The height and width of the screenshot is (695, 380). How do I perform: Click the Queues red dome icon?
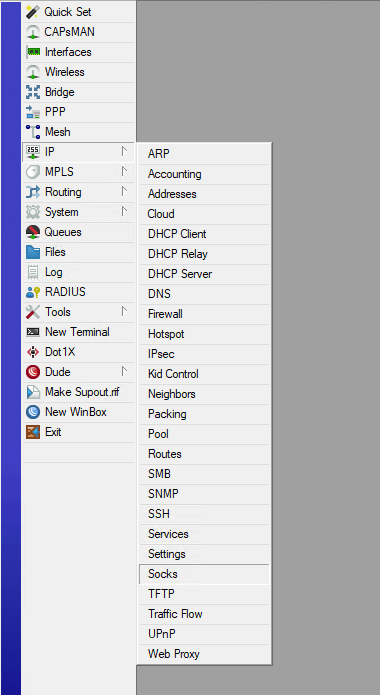[x=33, y=232]
